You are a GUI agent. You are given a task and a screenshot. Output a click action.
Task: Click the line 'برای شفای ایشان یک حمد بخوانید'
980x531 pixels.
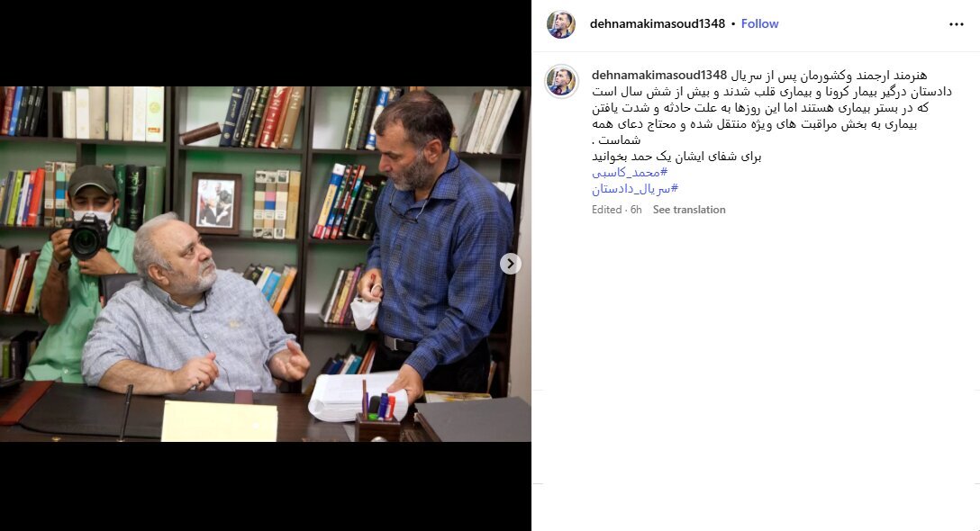pos(676,157)
